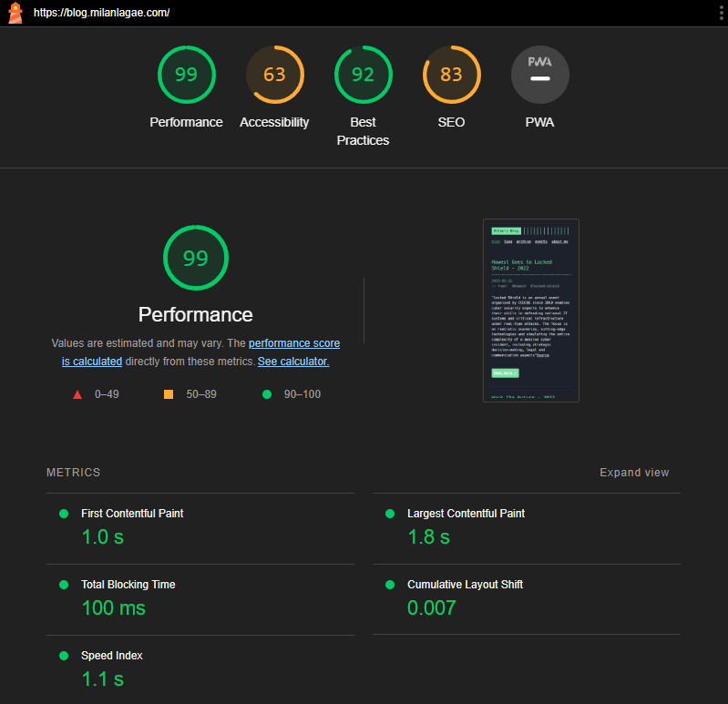This screenshot has height=704, width=728.
Task: Click the final page screenshot thumbnail
Action: coord(530,311)
